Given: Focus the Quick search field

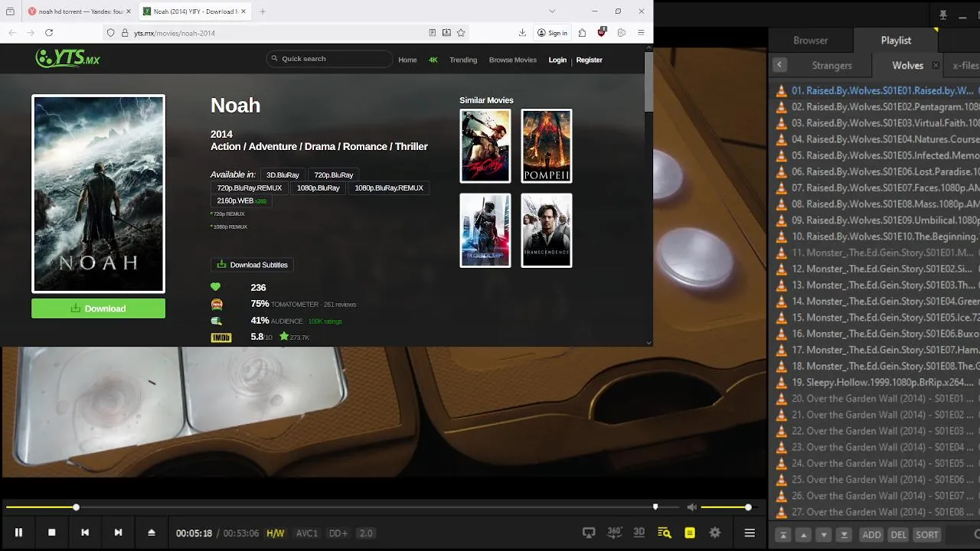Looking at the screenshot, I should pyautogui.click(x=329, y=59).
